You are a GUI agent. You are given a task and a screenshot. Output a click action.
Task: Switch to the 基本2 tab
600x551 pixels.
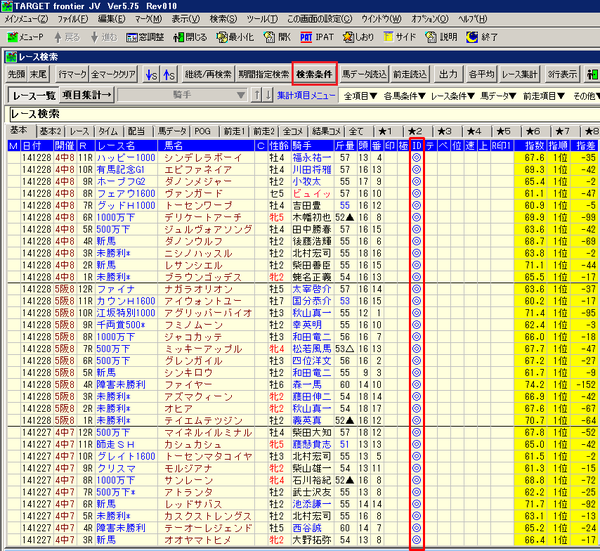tap(51, 131)
